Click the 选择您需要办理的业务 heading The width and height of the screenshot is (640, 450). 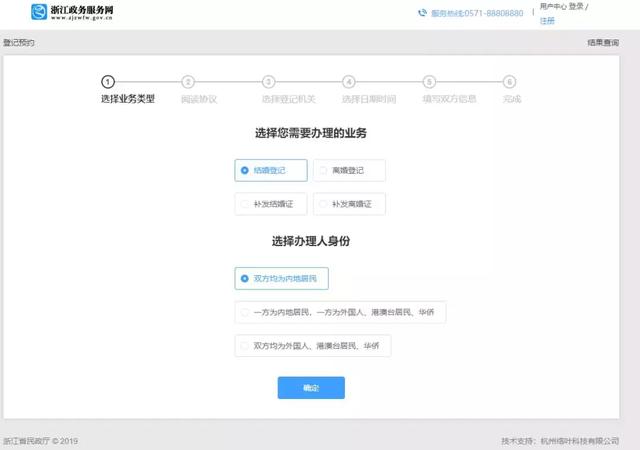click(x=311, y=133)
